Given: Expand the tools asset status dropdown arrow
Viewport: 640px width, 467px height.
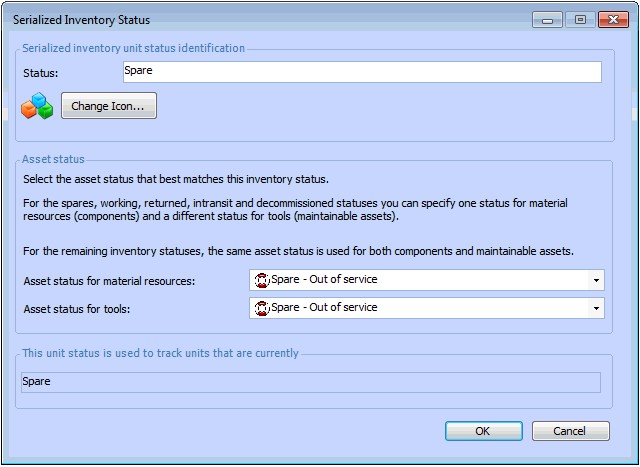Looking at the screenshot, I should 596,308.
